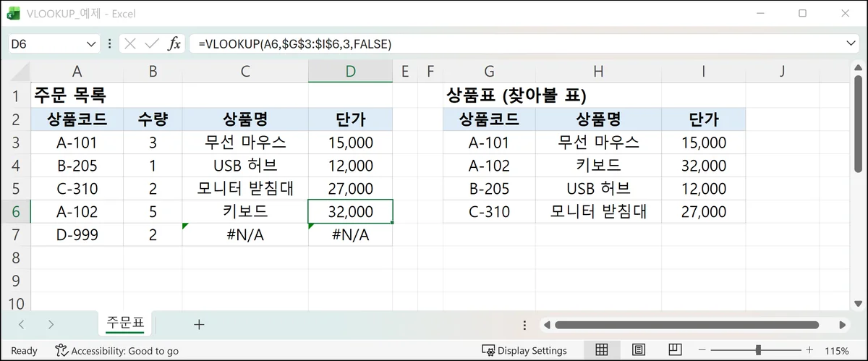The width and height of the screenshot is (868, 361).
Task: Click cell D-999 in column A
Action: pos(77,235)
